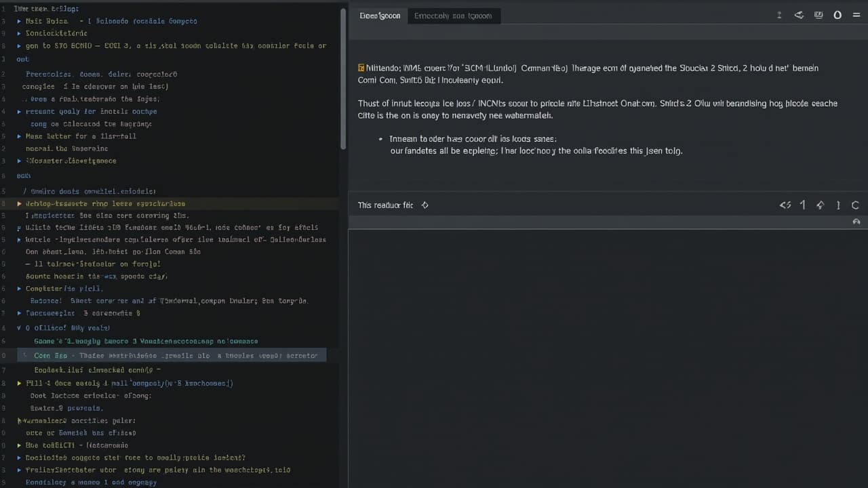Expand the 'Taccesceglar 3 caresoedie 8' row arrow

[x=19, y=314]
